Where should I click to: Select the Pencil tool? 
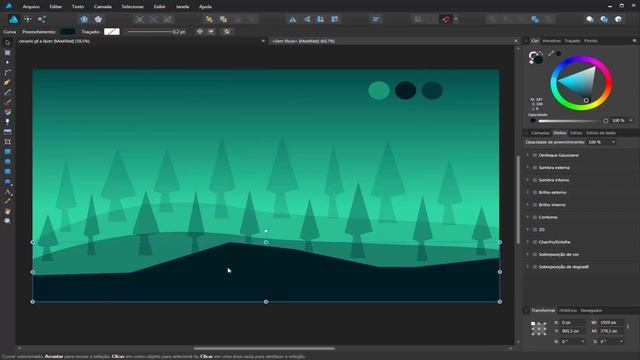7,92
